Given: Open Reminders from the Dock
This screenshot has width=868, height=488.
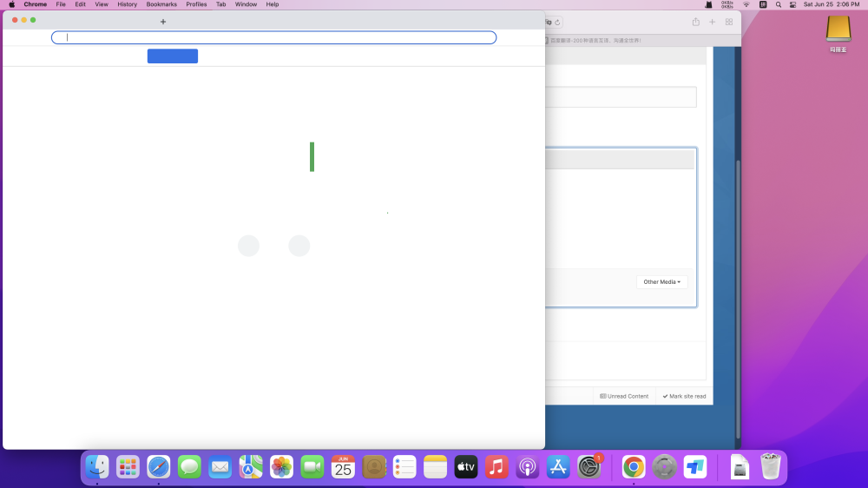Looking at the screenshot, I should pos(404,467).
